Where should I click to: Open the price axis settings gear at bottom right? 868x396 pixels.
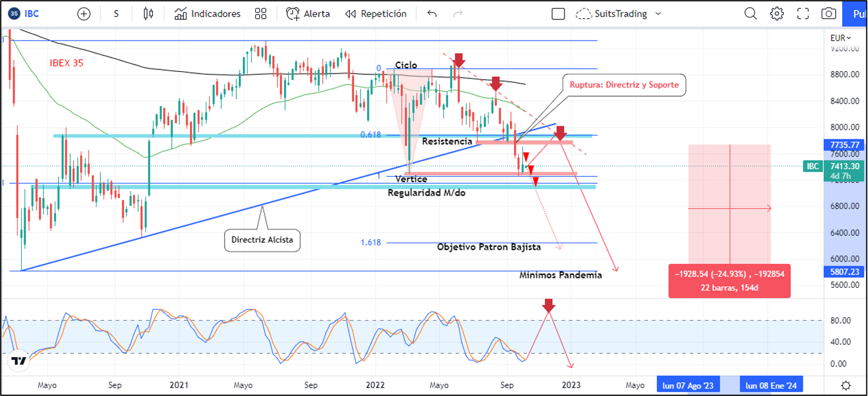[846, 385]
